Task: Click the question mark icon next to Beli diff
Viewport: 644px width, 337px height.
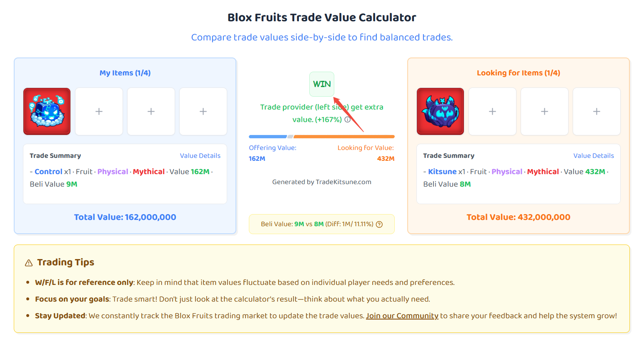Action: (379, 225)
